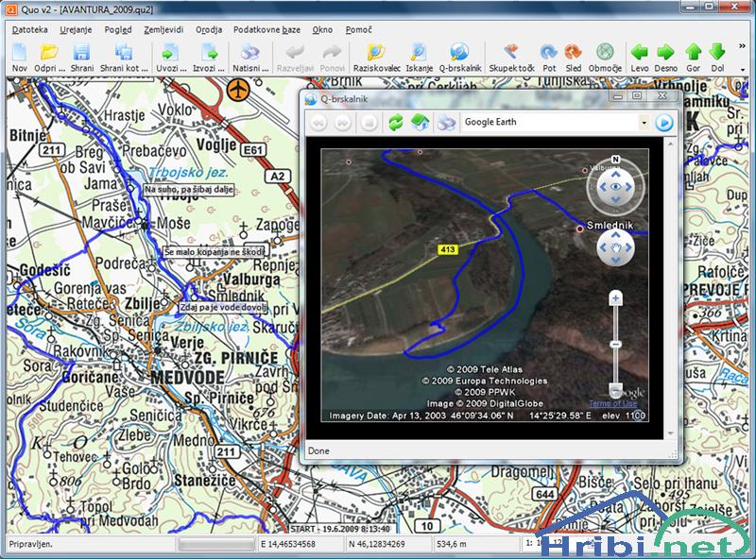
Task: Open a file with Odpri toolbar icon
Action: coord(50,57)
